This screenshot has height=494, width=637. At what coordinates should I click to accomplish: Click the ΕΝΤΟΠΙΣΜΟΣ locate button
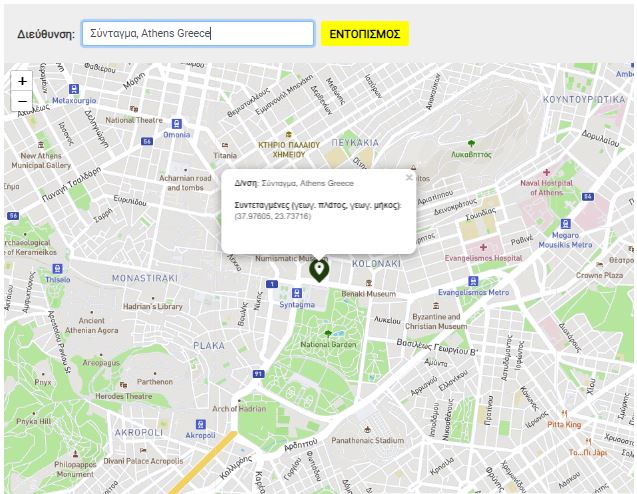(x=365, y=34)
